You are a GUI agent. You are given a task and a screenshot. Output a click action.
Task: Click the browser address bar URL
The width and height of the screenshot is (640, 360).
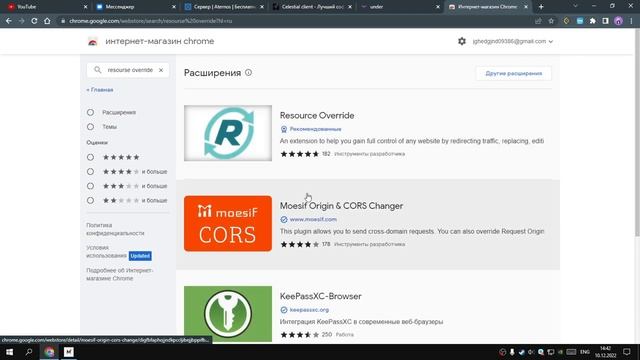tap(150, 21)
